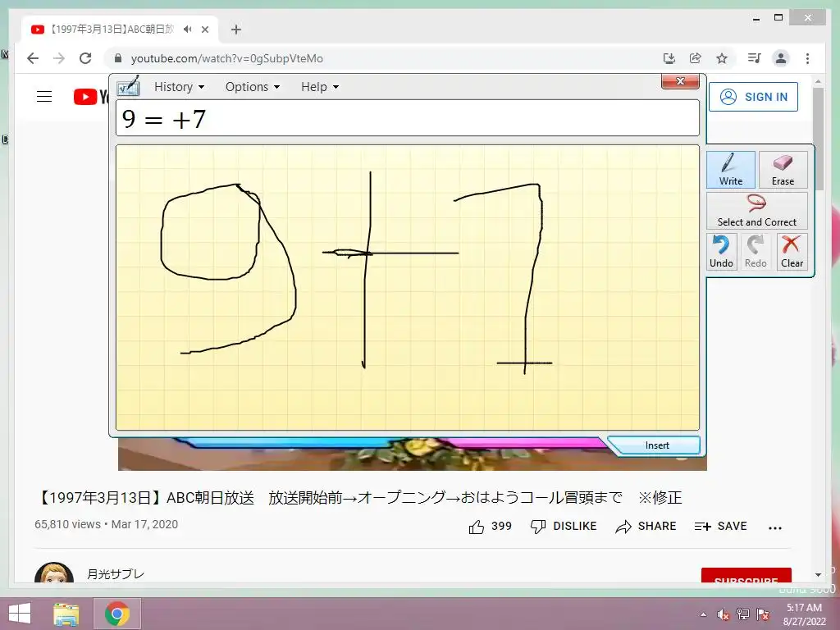Show hidden system tray icons
Screen dimensions: 840x630
coord(703,614)
